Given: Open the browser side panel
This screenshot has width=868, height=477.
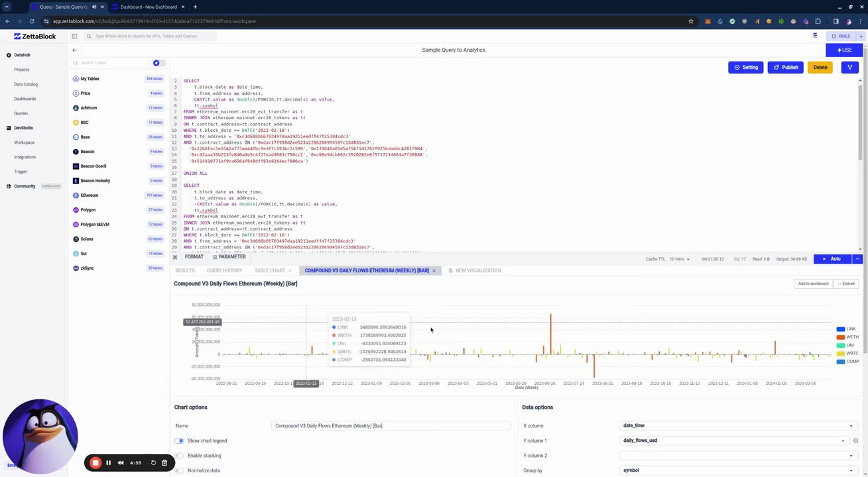Looking at the screenshot, I should [x=836, y=21].
